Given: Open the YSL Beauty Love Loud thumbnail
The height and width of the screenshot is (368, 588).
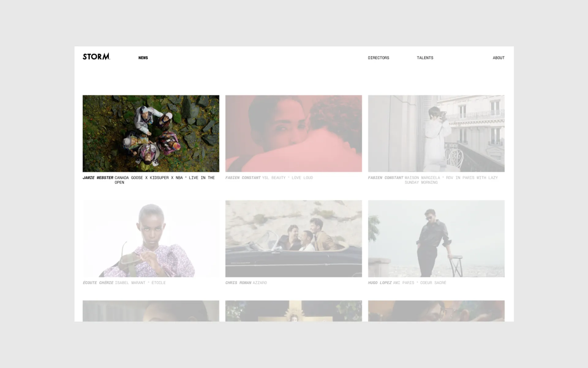Looking at the screenshot, I should pyautogui.click(x=293, y=133).
